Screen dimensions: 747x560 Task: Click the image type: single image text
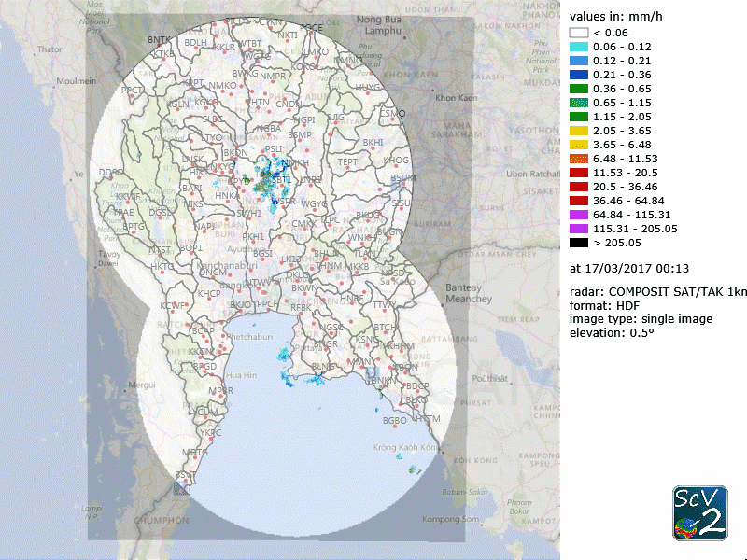641,319
